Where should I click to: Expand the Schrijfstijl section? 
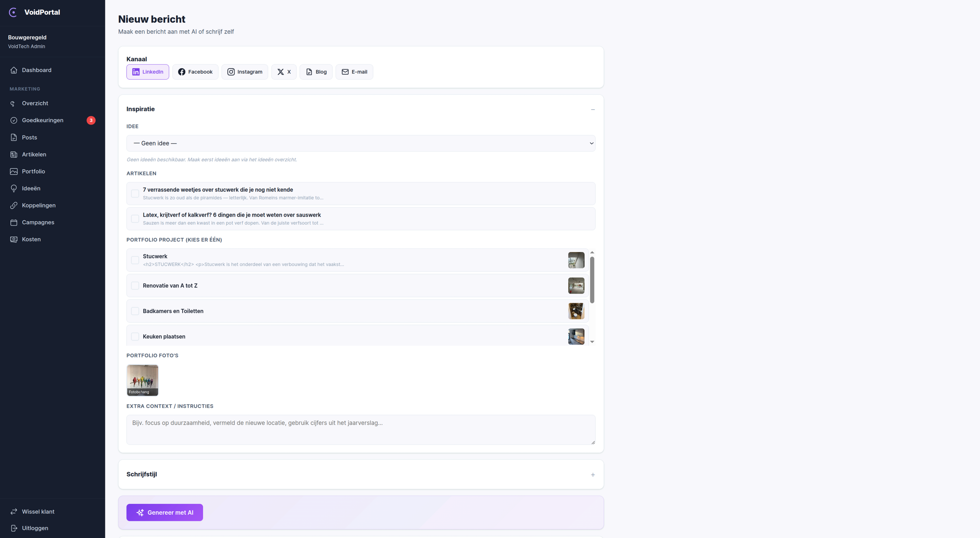point(592,475)
